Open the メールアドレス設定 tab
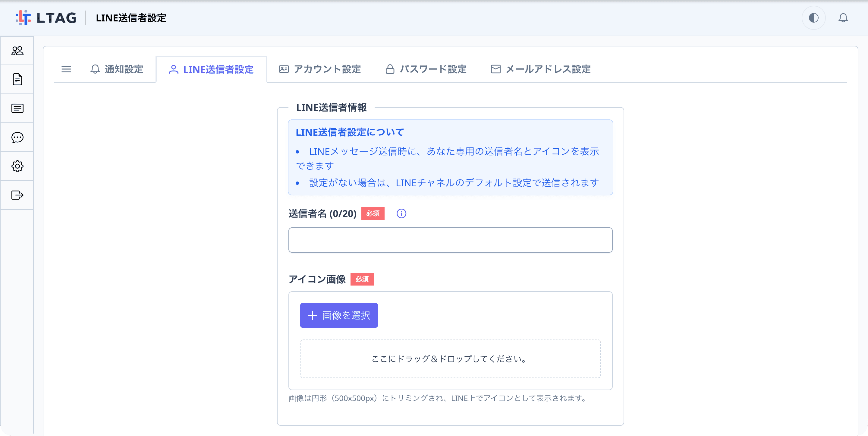The image size is (868, 436). point(540,69)
